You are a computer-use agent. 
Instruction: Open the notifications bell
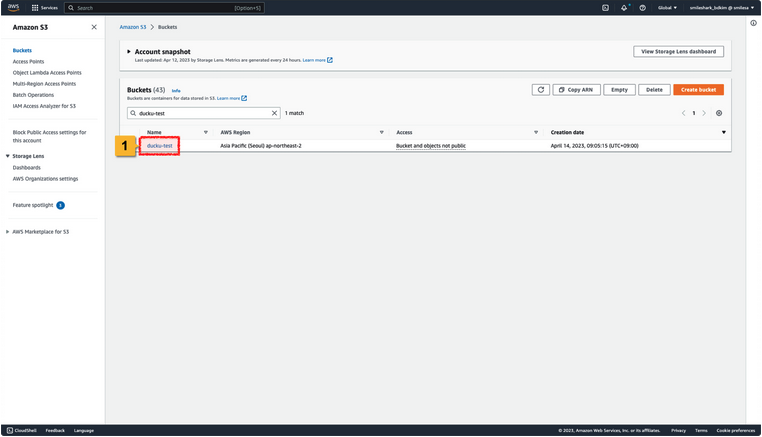pyautogui.click(x=624, y=7)
